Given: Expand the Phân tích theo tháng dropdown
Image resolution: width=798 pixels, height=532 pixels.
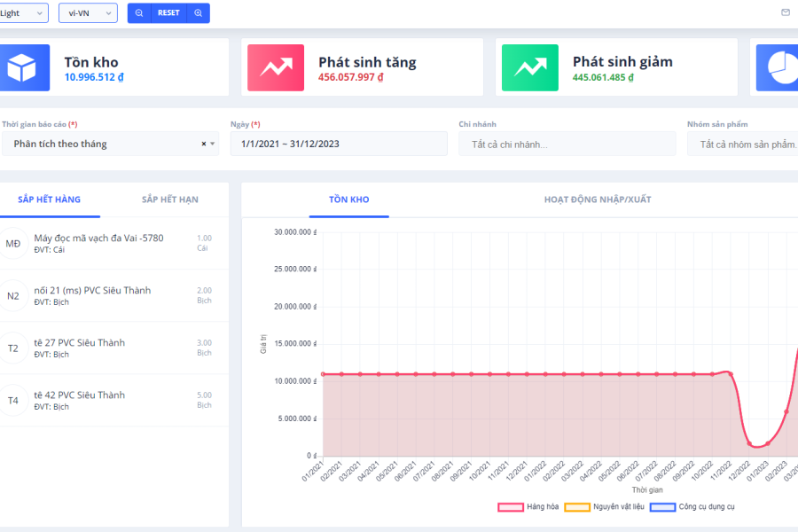Looking at the screenshot, I should 213,144.
